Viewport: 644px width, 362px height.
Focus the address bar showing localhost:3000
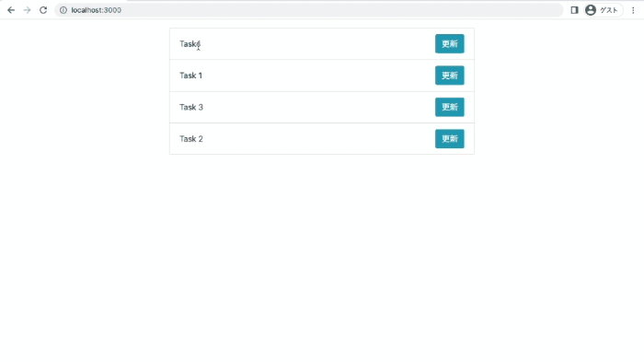point(308,10)
